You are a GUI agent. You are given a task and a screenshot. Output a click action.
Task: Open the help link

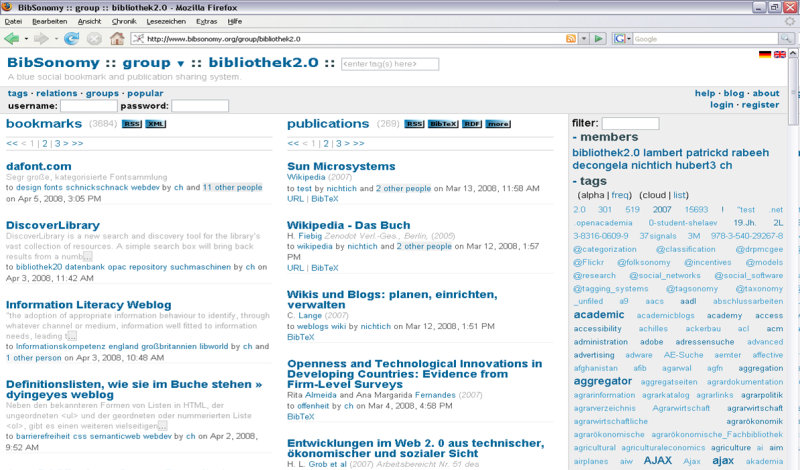pyautogui.click(x=705, y=93)
